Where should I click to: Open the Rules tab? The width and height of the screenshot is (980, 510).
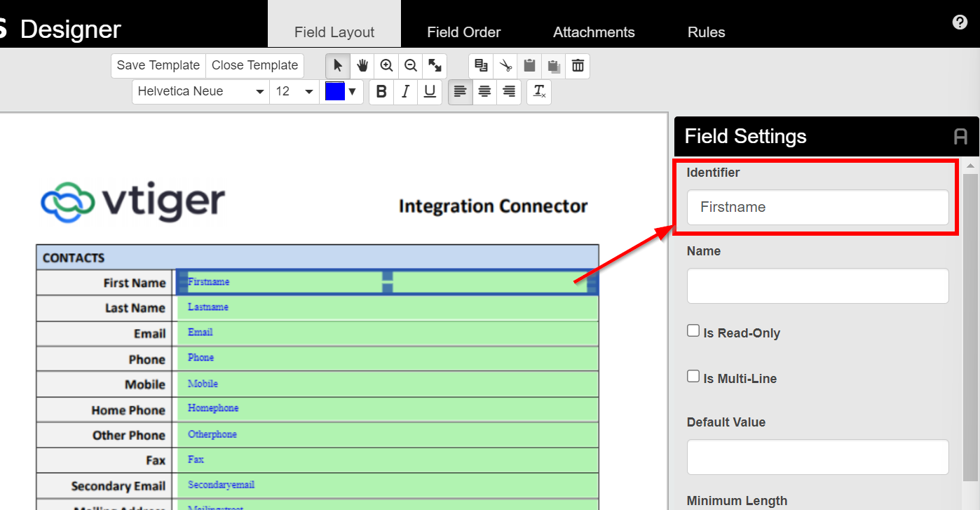click(706, 32)
